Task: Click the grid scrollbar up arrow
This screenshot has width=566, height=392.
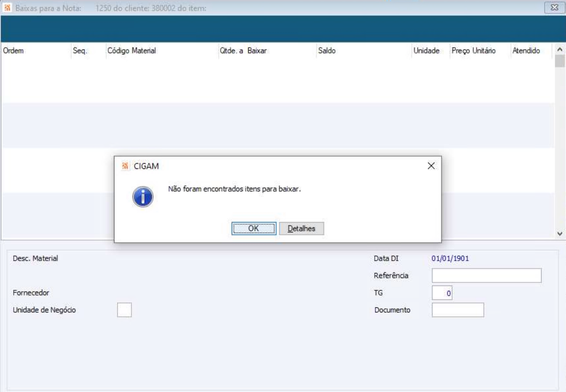Action: (x=560, y=49)
